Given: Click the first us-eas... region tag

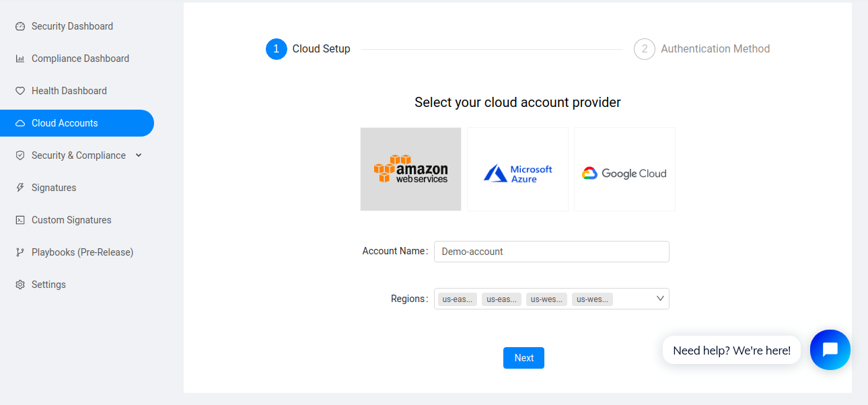Looking at the screenshot, I should [x=458, y=299].
